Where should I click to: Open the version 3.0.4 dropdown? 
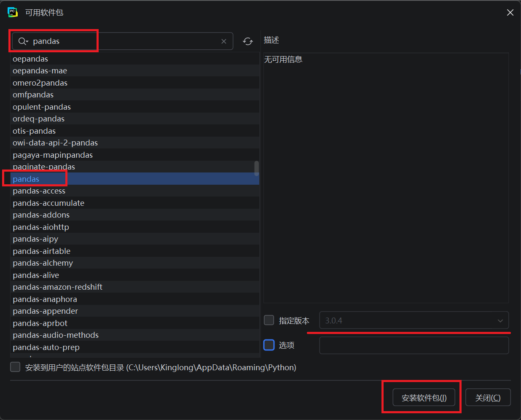pos(414,320)
